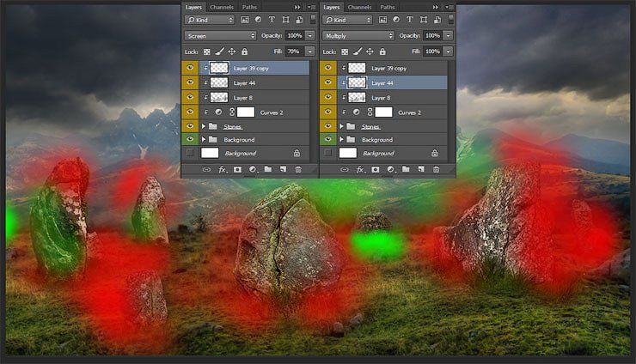Hide Background group in left Layers panel
The image size is (636, 364).
click(190, 139)
